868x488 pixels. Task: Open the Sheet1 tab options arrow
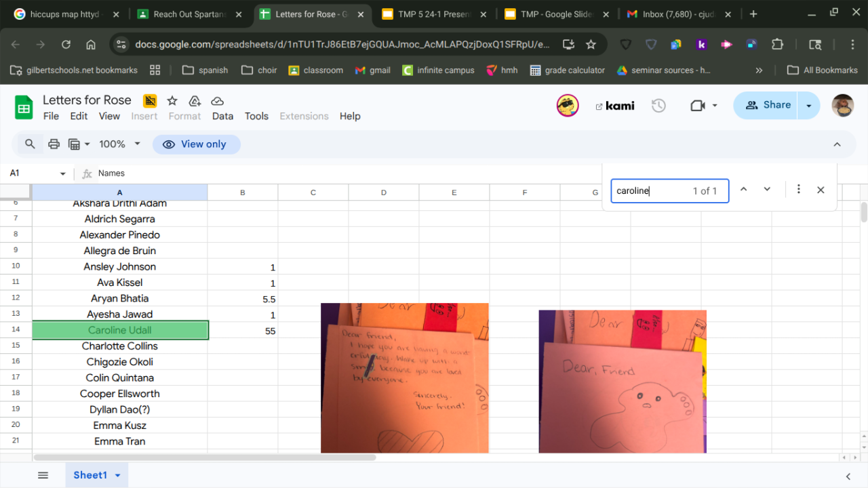point(117,475)
